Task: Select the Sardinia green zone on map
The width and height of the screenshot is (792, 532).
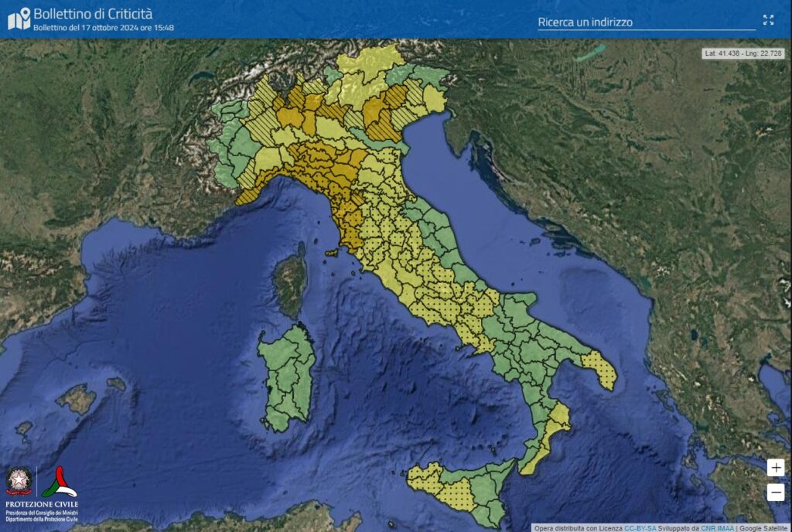Action: coord(287,379)
